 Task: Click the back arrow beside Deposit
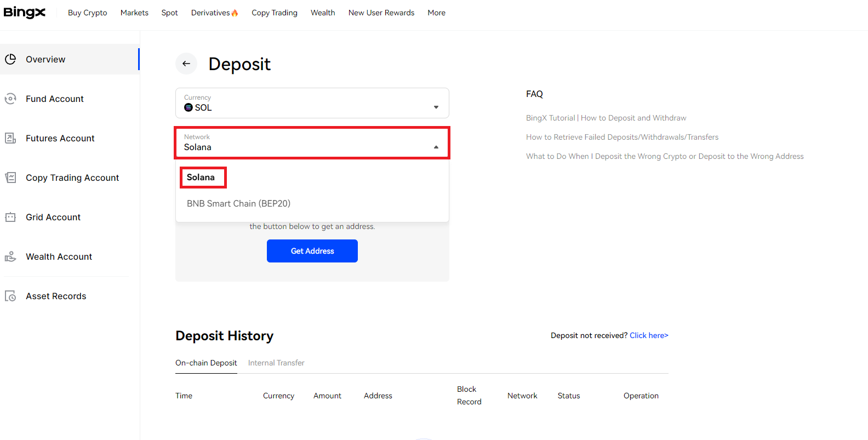(x=186, y=64)
